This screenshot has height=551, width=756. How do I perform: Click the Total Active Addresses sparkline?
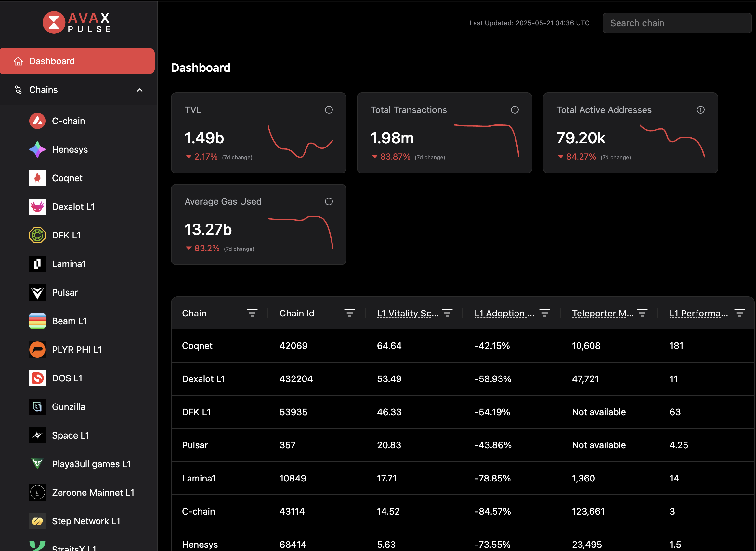click(672, 140)
